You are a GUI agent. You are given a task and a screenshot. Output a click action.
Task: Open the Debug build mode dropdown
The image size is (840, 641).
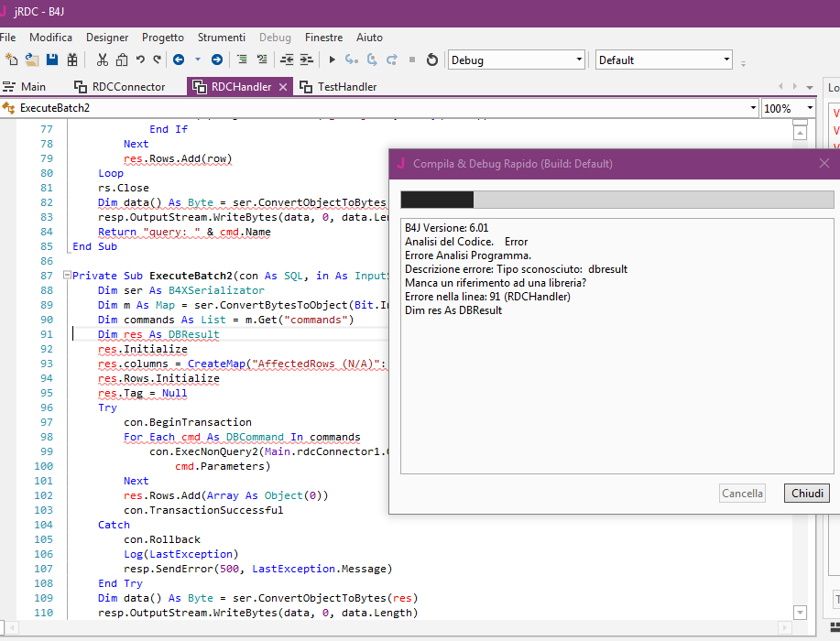point(516,60)
